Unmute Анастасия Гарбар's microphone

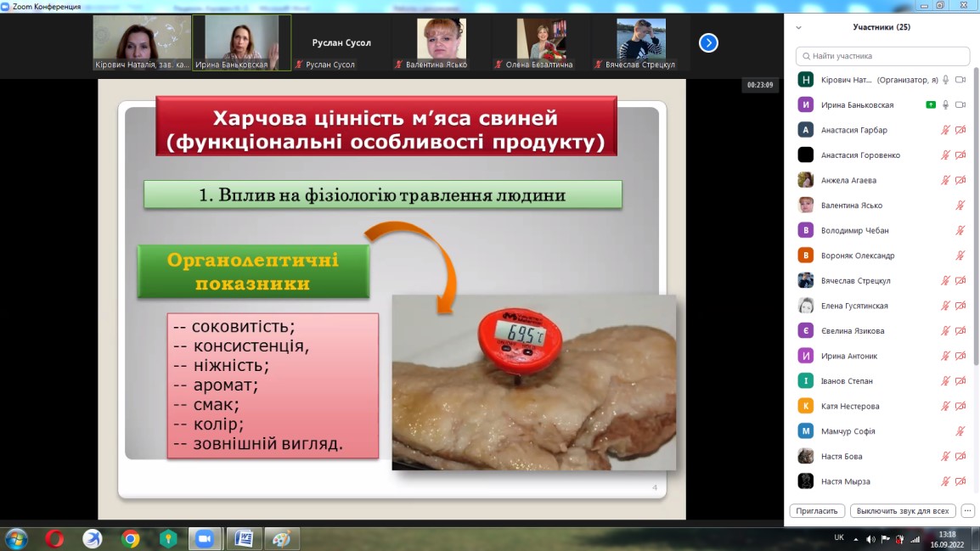945,130
